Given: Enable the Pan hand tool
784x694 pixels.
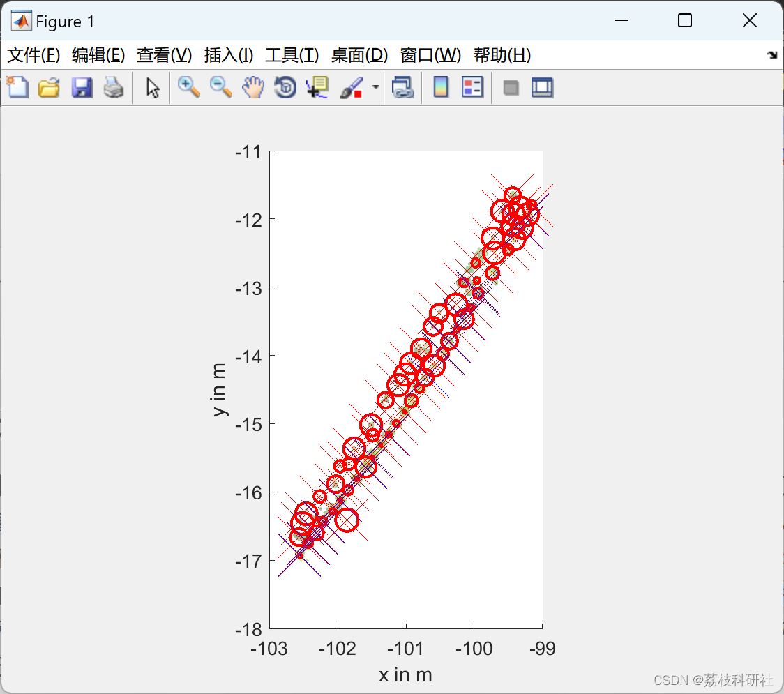Looking at the screenshot, I should [x=253, y=88].
